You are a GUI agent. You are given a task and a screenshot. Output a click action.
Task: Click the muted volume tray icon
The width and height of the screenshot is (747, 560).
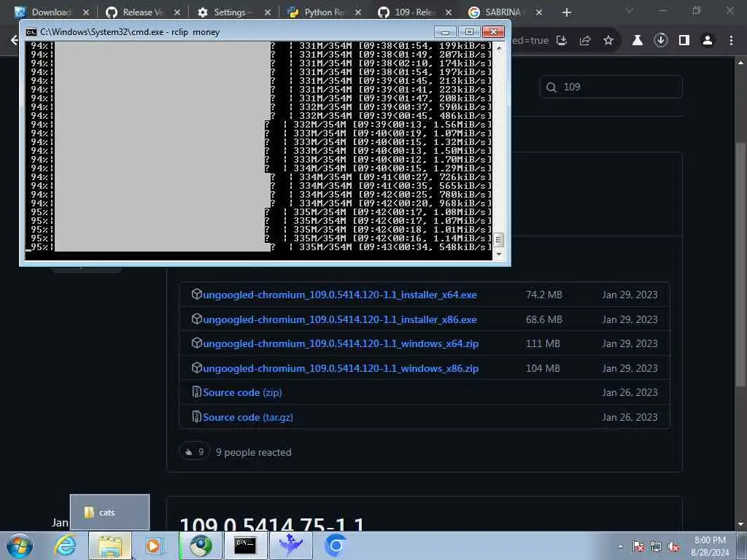673,546
